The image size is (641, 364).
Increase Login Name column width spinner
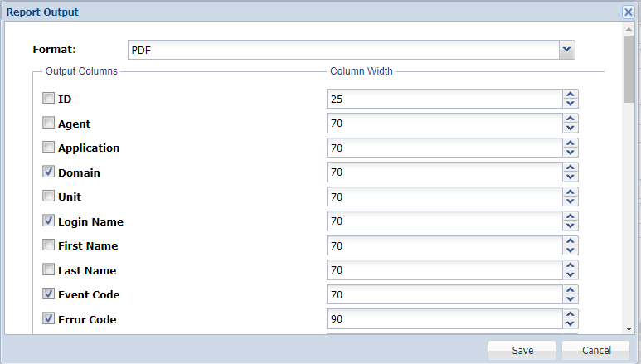[x=570, y=216]
